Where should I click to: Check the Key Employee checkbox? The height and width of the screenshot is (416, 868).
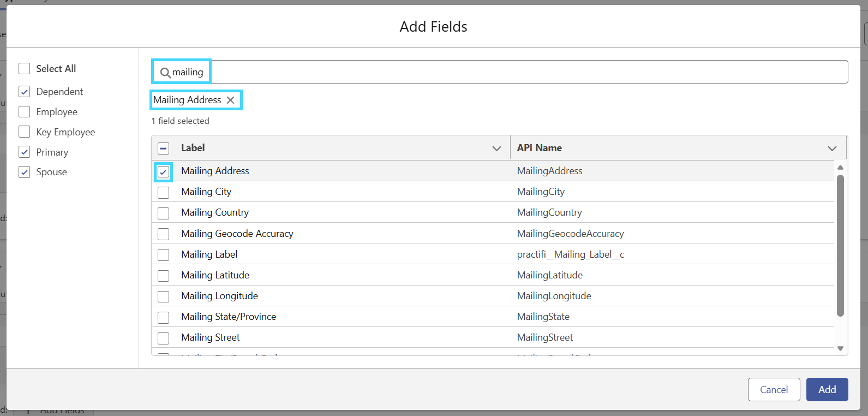point(25,132)
